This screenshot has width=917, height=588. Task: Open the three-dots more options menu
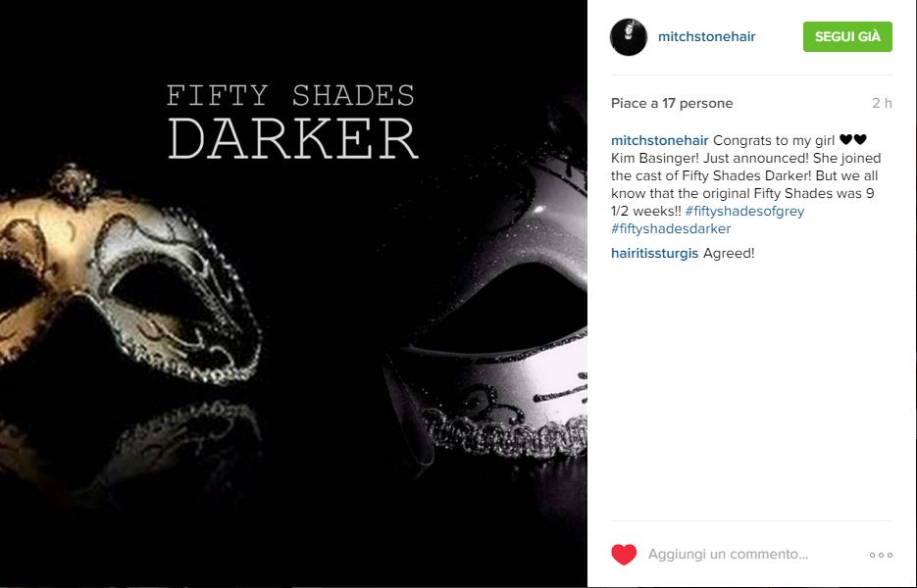click(x=881, y=555)
